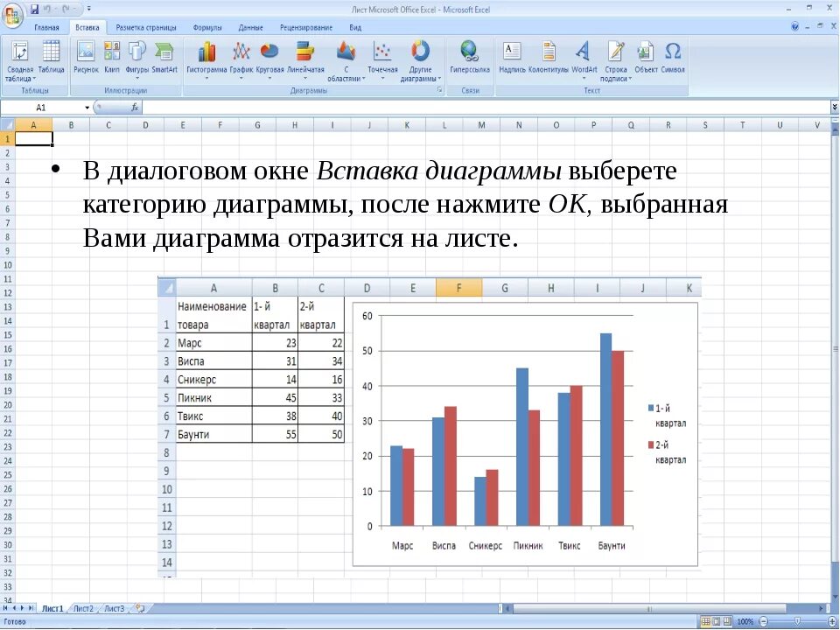Go to last sheet navigation arrow
This screenshot has height=630, width=840.
pyautogui.click(x=31, y=609)
